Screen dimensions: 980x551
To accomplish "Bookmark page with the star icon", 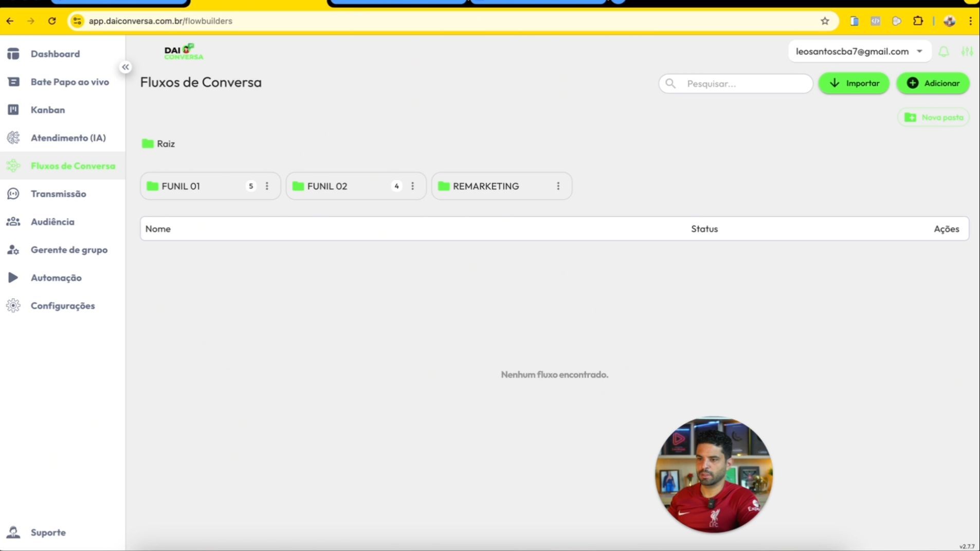I will [x=825, y=21].
